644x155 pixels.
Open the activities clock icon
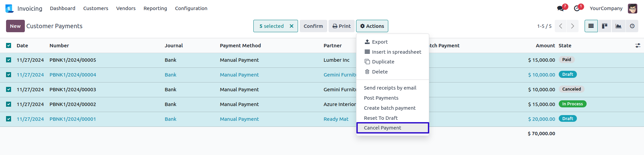click(x=577, y=8)
